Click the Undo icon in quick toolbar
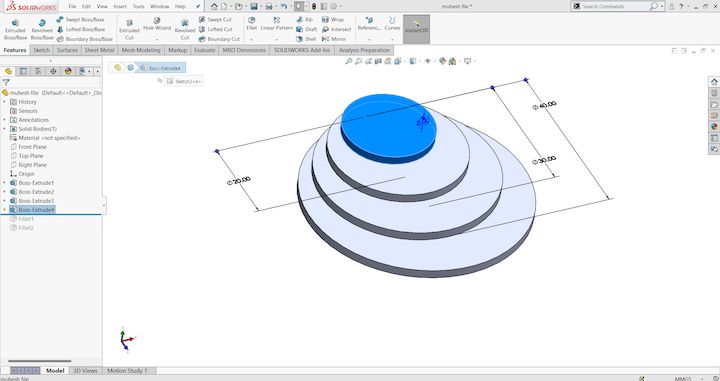The width and height of the screenshot is (720, 381). [x=284, y=6]
